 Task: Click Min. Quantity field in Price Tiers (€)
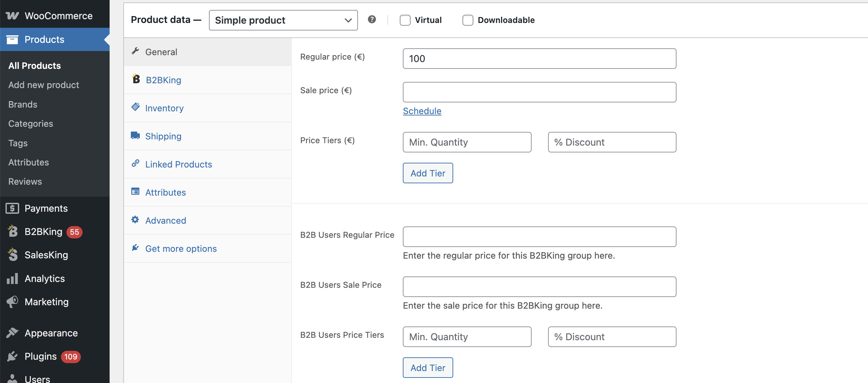(467, 142)
